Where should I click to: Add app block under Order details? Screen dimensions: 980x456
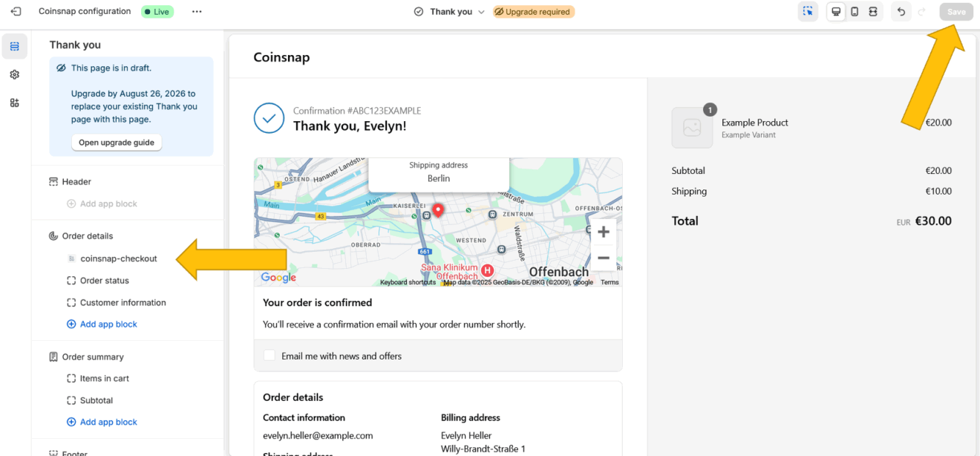[x=108, y=325]
